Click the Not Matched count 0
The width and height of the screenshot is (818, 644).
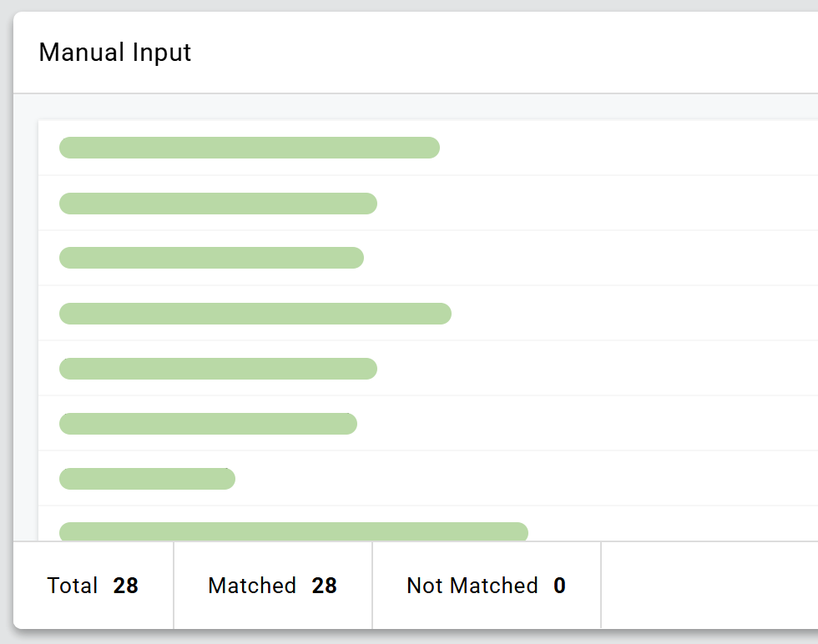point(559,586)
